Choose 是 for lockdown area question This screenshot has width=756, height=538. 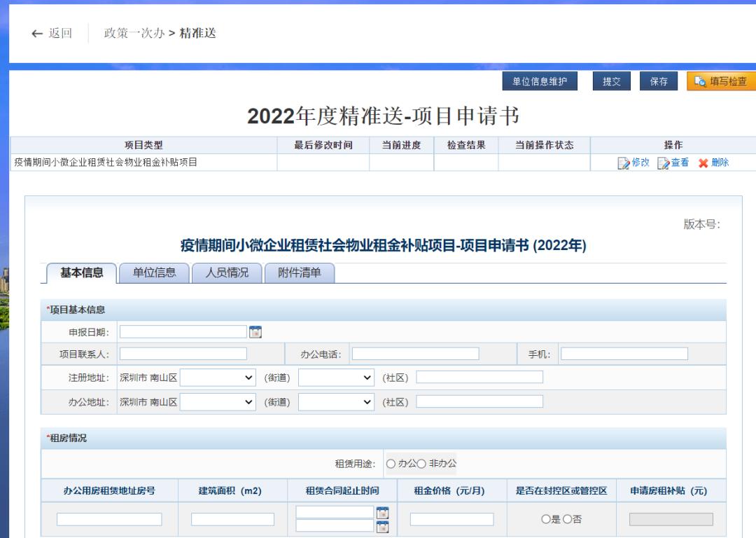[x=545, y=520]
